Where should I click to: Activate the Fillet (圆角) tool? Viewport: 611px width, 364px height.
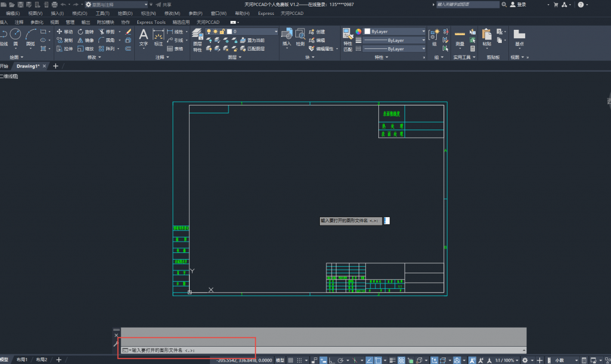[107, 40]
